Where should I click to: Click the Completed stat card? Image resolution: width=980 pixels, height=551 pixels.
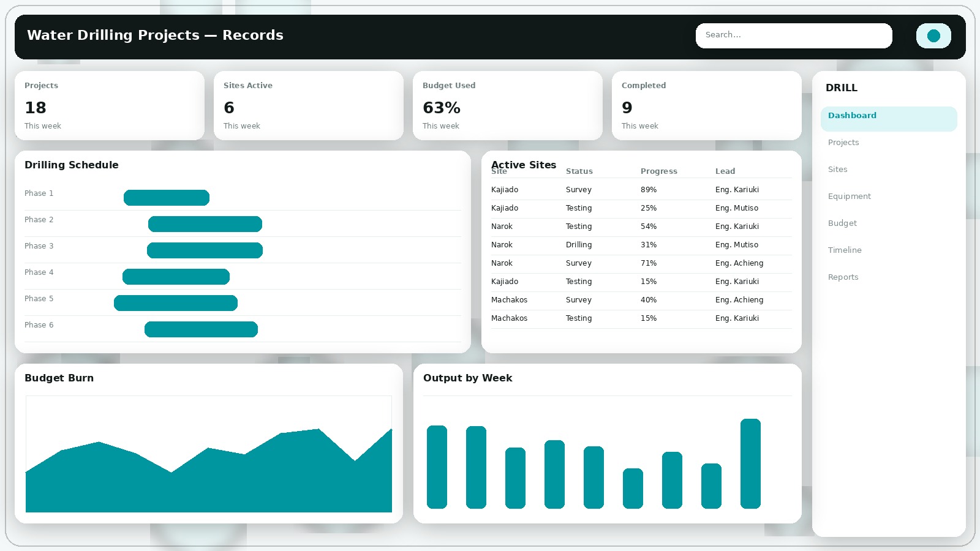coord(706,105)
